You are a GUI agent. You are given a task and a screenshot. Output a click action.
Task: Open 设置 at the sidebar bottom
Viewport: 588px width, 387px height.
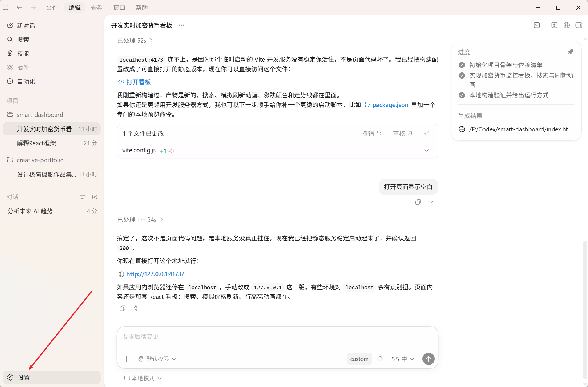tap(52, 377)
